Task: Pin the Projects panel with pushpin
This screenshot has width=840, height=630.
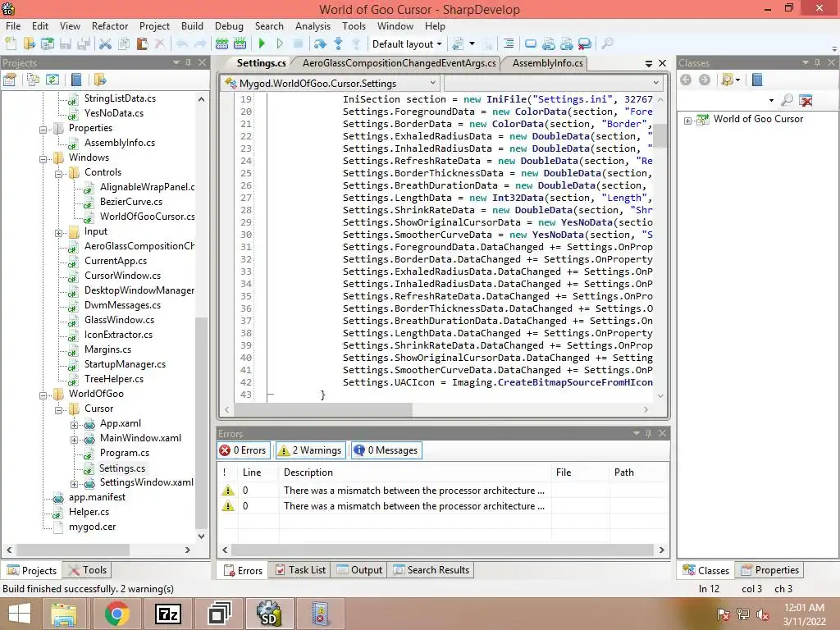Action: pyautogui.click(x=189, y=63)
